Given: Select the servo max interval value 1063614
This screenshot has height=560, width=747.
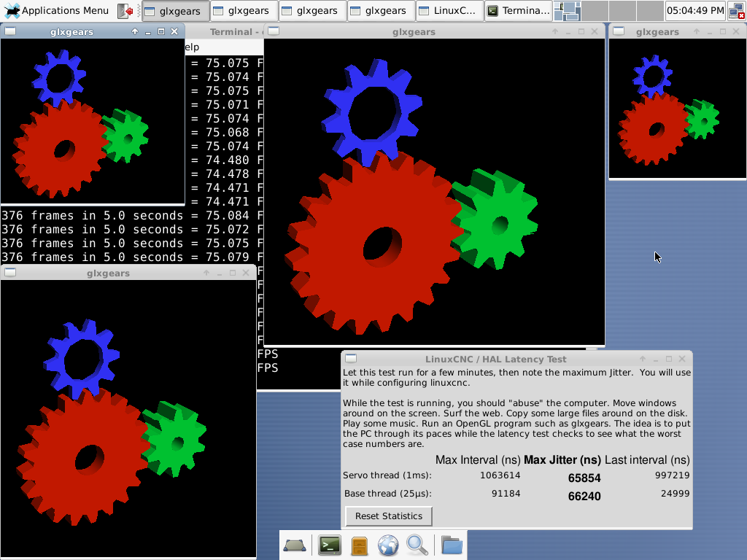Looking at the screenshot, I should [x=500, y=475].
